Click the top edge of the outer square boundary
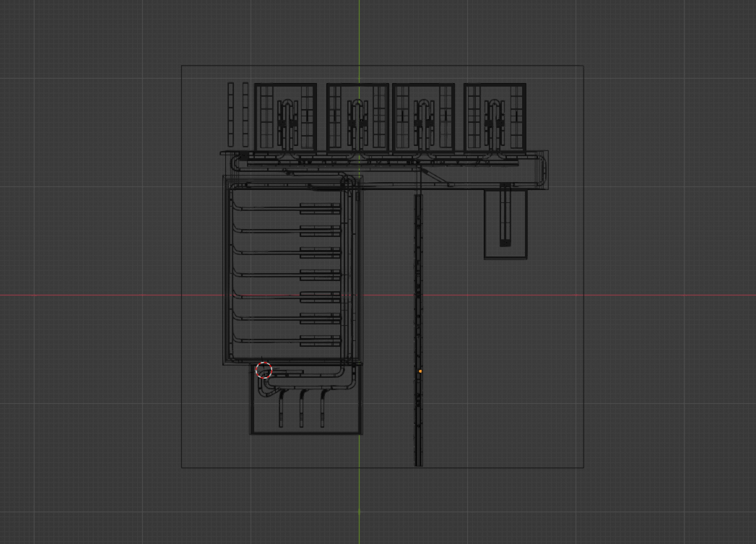 (383, 66)
